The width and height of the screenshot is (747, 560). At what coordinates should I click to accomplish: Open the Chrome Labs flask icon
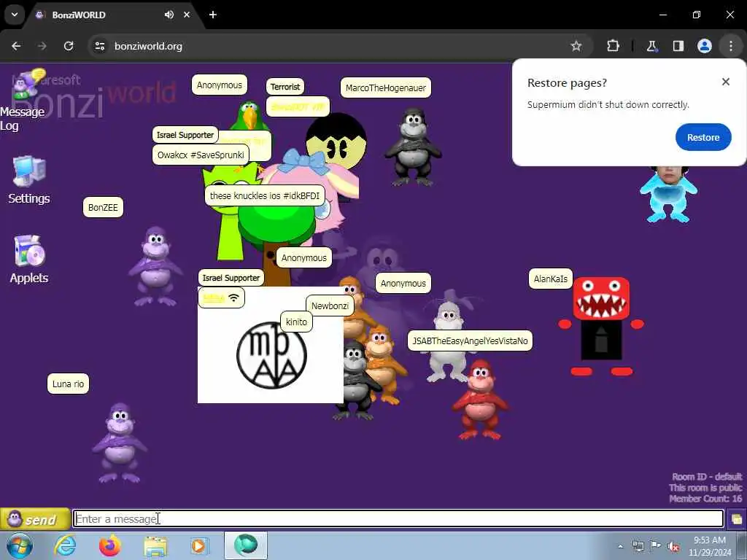[x=651, y=46]
